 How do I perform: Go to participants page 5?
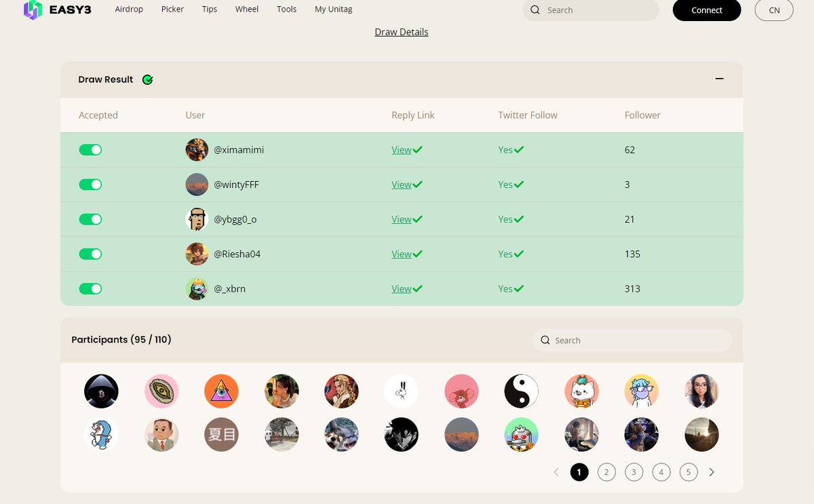tap(689, 472)
